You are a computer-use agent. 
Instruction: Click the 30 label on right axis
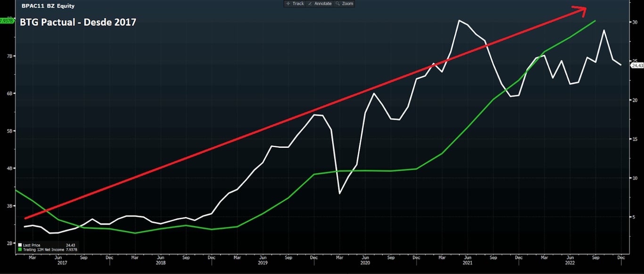(635, 22)
